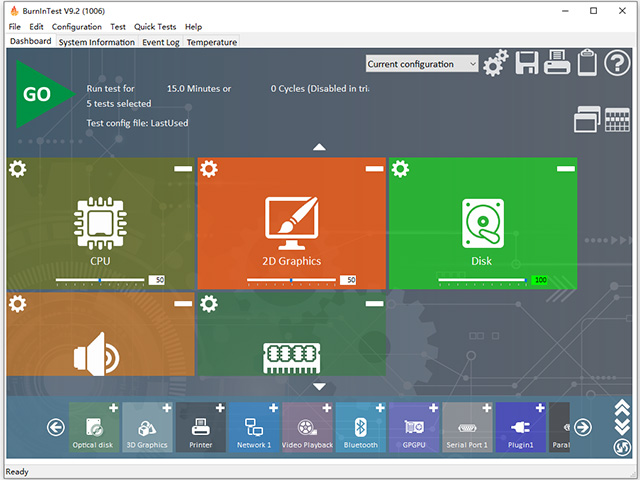640x480 pixels.
Task: Collapse panel with upward triangle arrow
Action: 319,147
